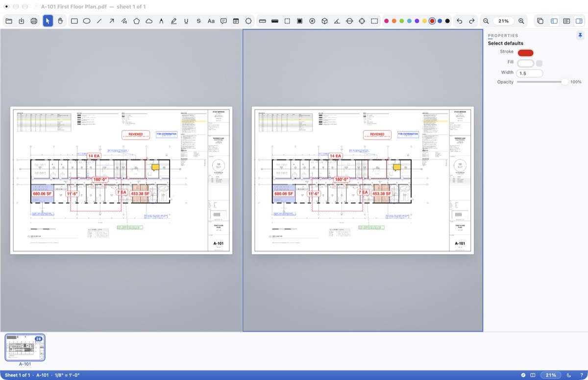This screenshot has width=588, height=380.
Task: Choose the straight Line tool
Action: point(99,21)
